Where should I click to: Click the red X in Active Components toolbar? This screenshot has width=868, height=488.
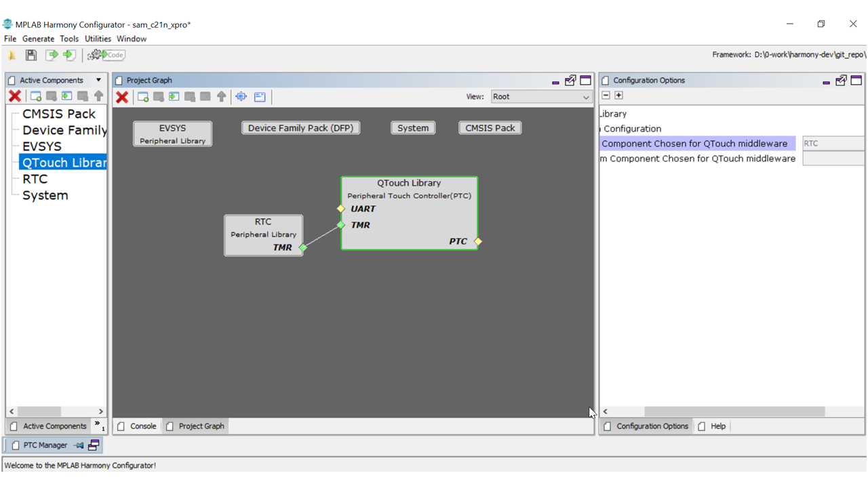14,96
